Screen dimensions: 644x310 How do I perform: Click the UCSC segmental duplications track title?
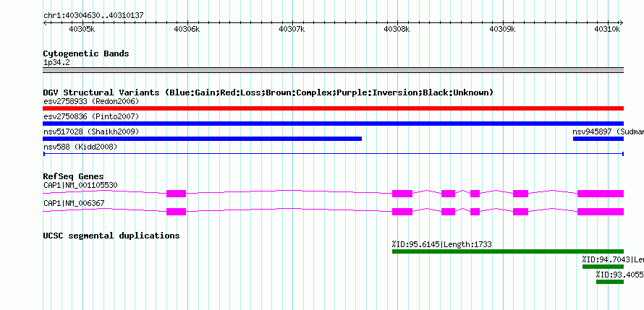point(111,236)
